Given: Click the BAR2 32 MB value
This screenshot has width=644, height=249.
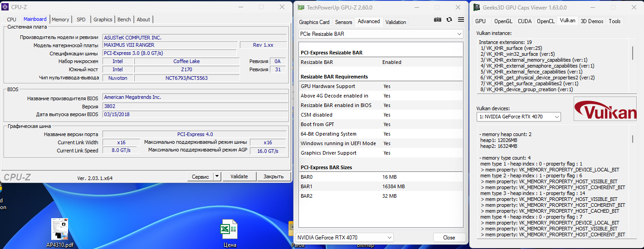Looking at the screenshot, I should (390, 196).
